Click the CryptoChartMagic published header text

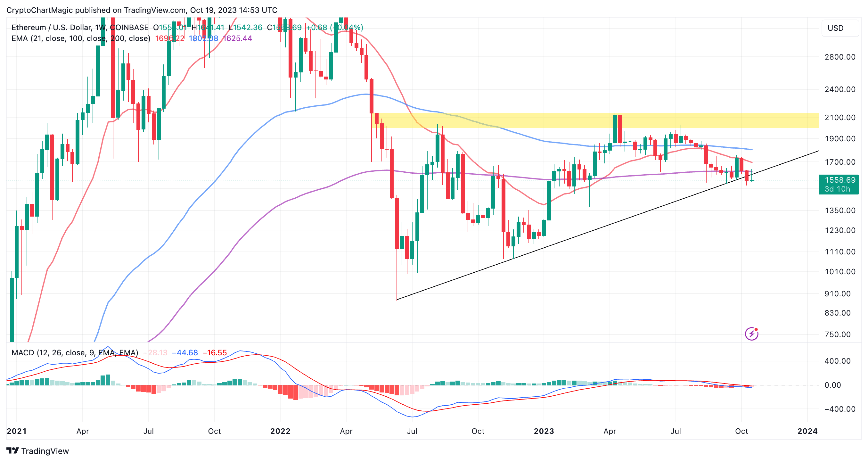tap(142, 10)
